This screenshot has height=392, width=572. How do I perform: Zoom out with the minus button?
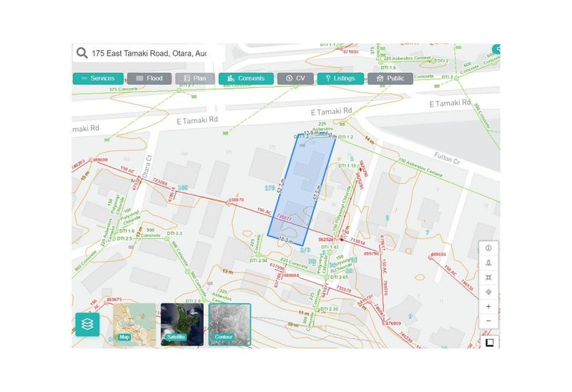tap(488, 321)
